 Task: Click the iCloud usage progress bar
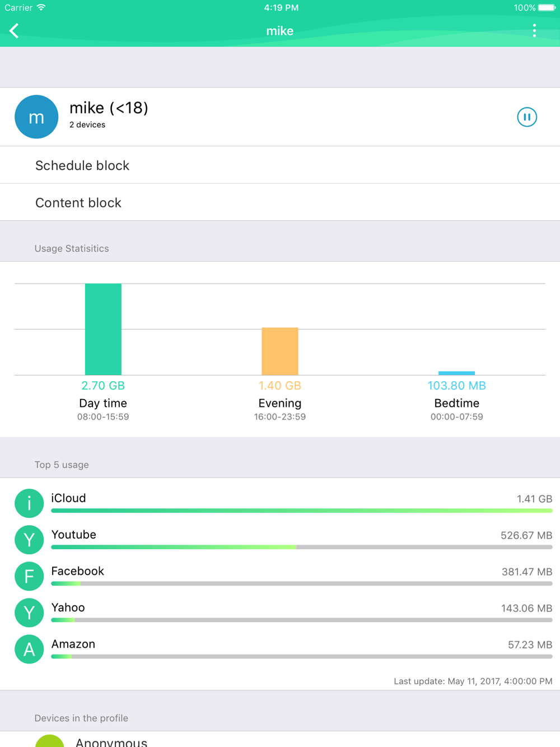point(301,511)
